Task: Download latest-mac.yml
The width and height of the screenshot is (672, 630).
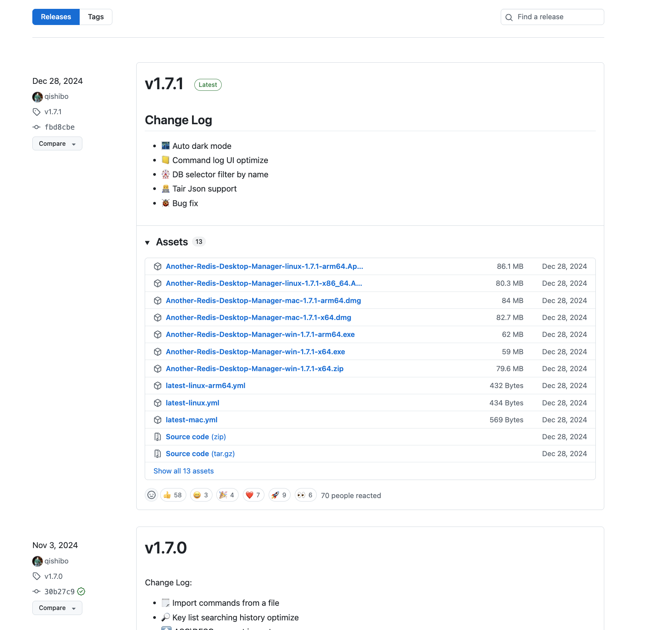Action: point(192,420)
